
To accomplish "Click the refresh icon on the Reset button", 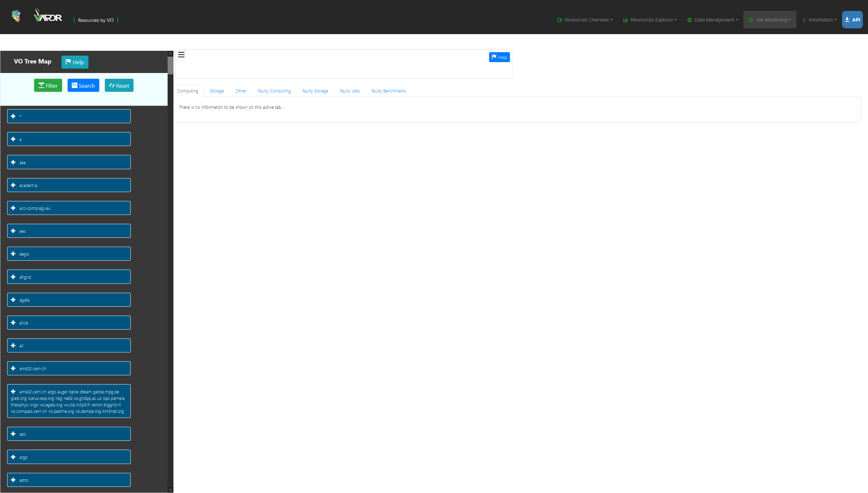I will pos(112,85).
